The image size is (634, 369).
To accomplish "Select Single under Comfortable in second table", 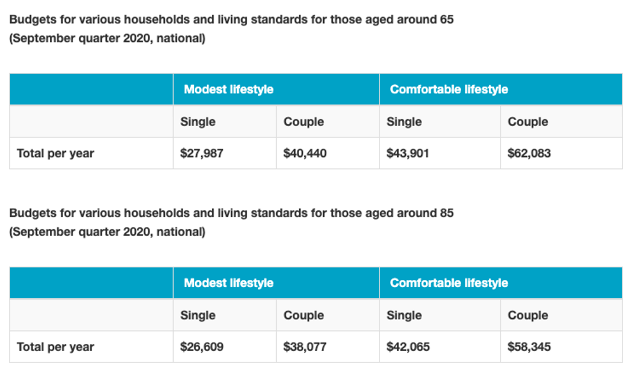I will tap(404, 315).
